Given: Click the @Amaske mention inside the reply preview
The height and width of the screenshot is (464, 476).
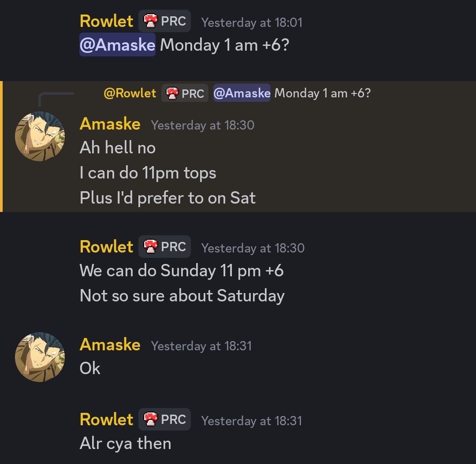Looking at the screenshot, I should coord(242,93).
